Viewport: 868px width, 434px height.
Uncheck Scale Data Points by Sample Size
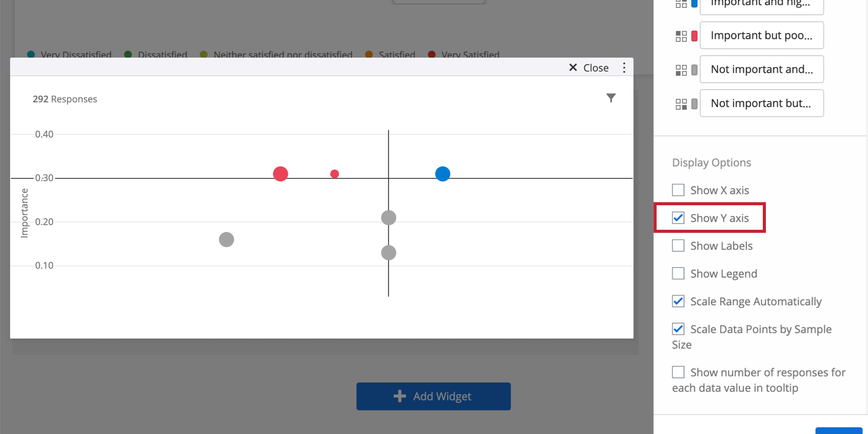[x=678, y=329]
